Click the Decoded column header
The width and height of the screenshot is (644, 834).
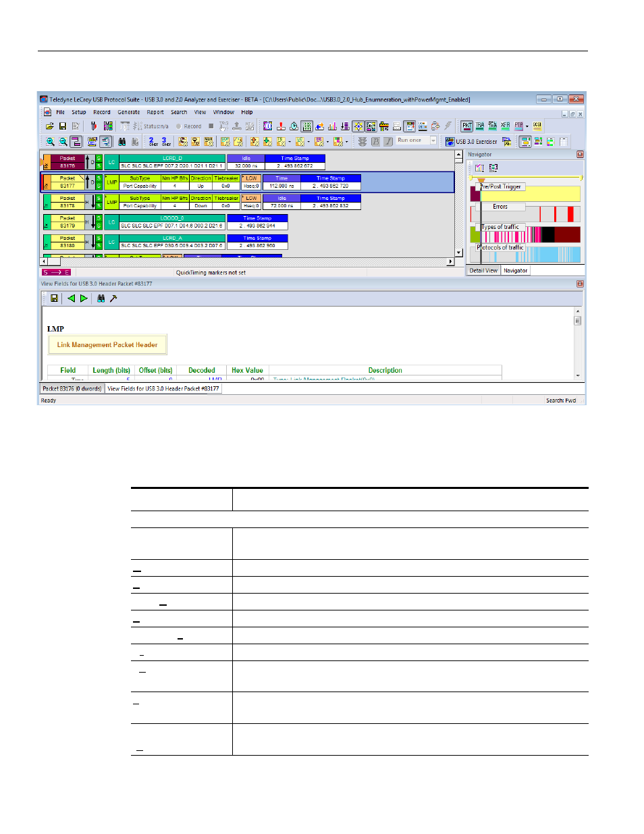pos(202,370)
